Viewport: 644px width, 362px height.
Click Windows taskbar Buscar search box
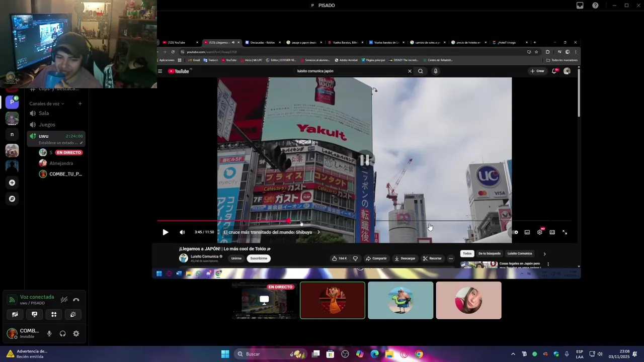tap(272, 354)
